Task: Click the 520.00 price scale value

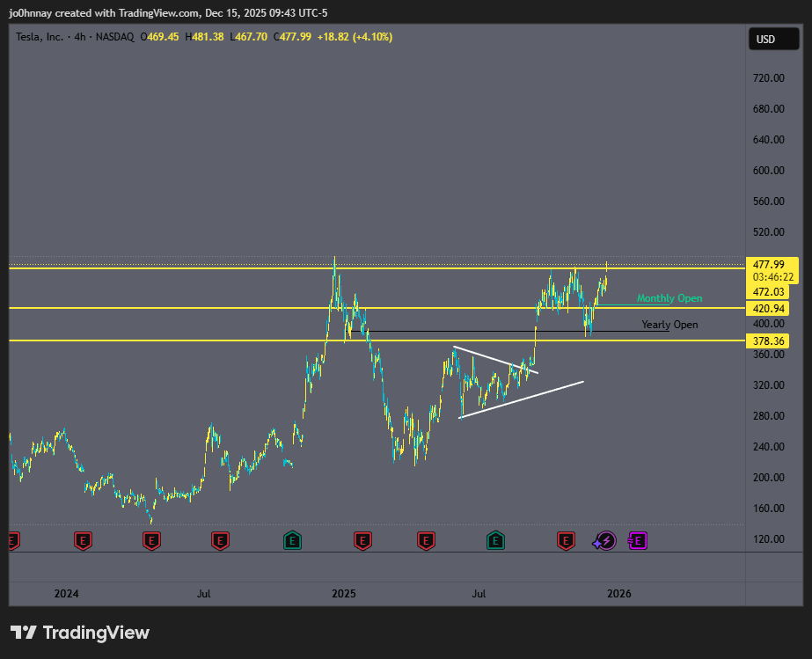Action: click(x=769, y=231)
